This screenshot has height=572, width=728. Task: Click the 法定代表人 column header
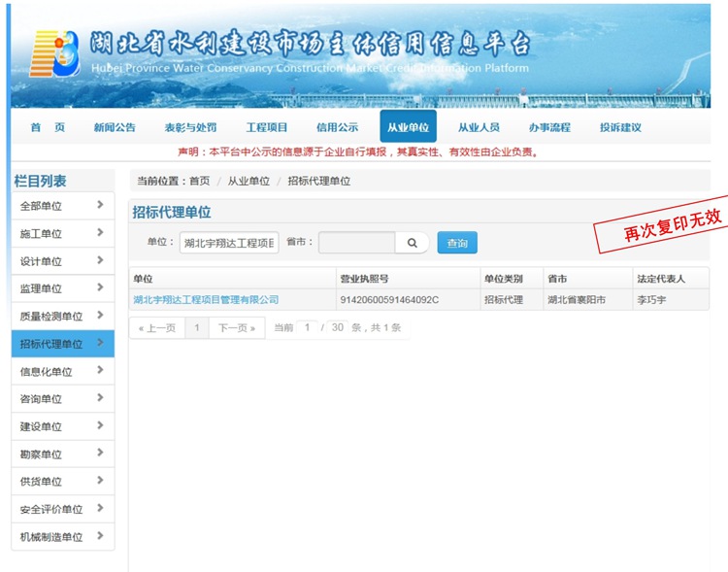(x=671, y=279)
